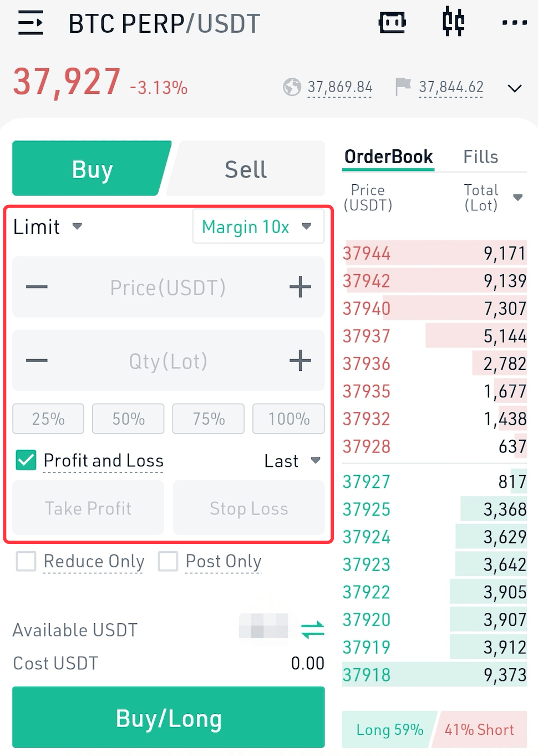Open the Margin 10x leverage dropdown
538x756 pixels.
(258, 226)
